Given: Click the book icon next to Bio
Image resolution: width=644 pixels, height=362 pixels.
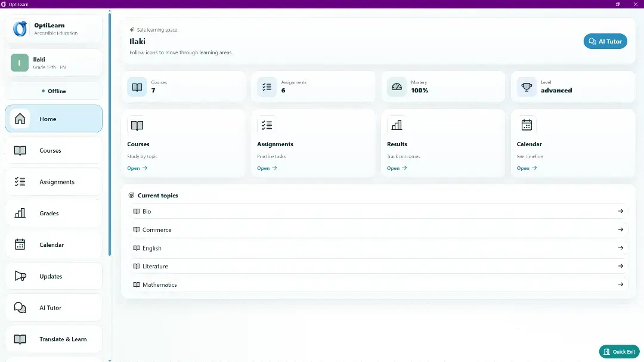Looking at the screenshot, I should pyautogui.click(x=137, y=211).
